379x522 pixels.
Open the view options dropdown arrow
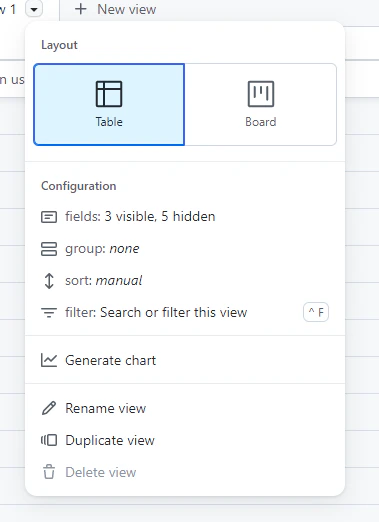point(34,9)
